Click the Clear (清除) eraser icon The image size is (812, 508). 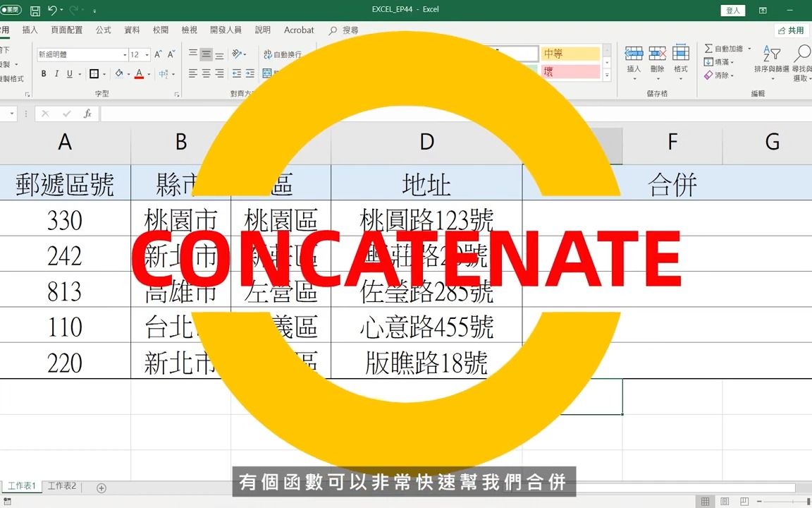(708, 75)
